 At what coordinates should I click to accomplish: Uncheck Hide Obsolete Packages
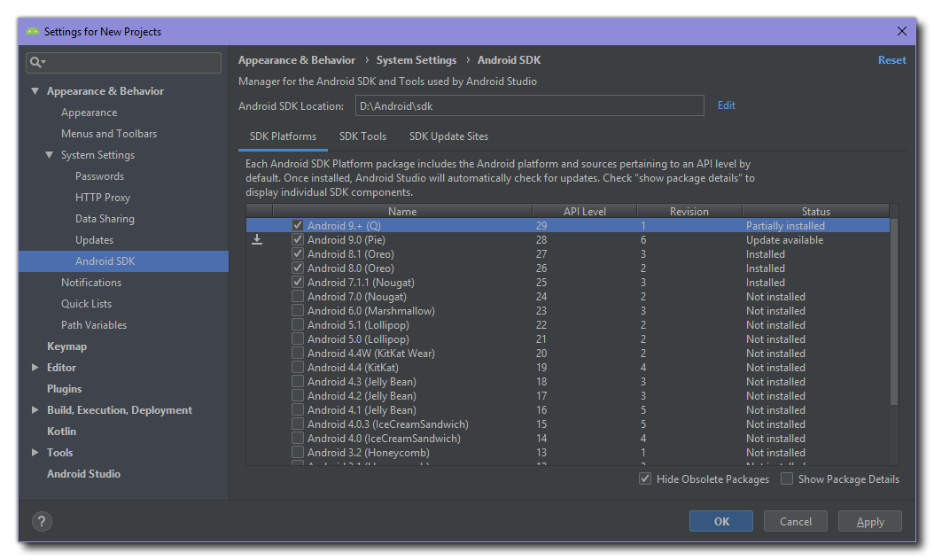[645, 479]
